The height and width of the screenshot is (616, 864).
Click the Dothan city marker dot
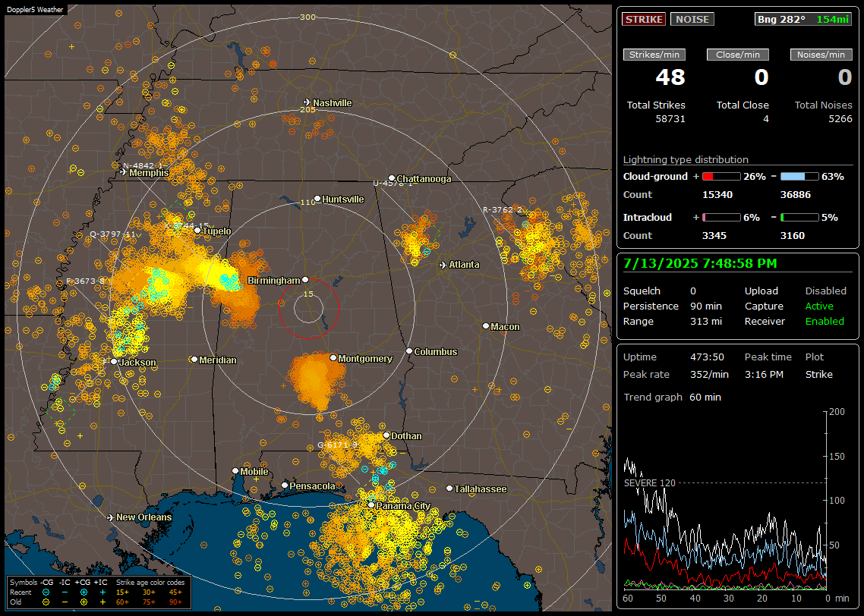386,435
